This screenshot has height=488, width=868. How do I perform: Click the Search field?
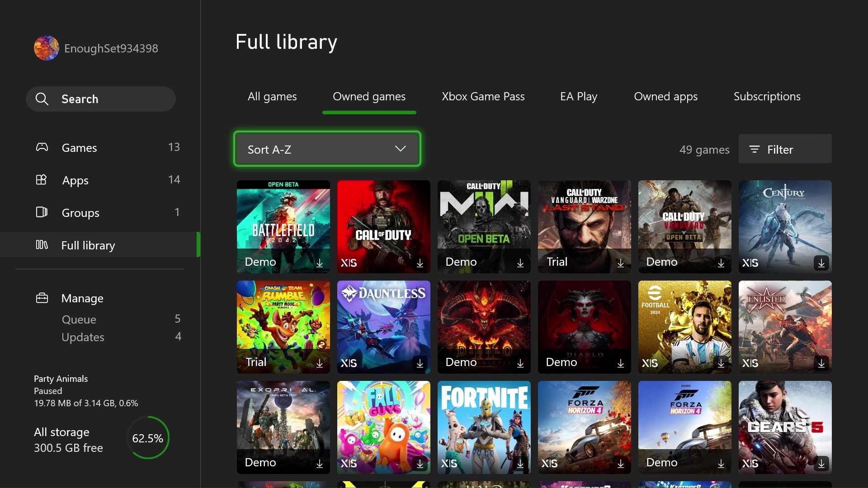pyautogui.click(x=101, y=99)
